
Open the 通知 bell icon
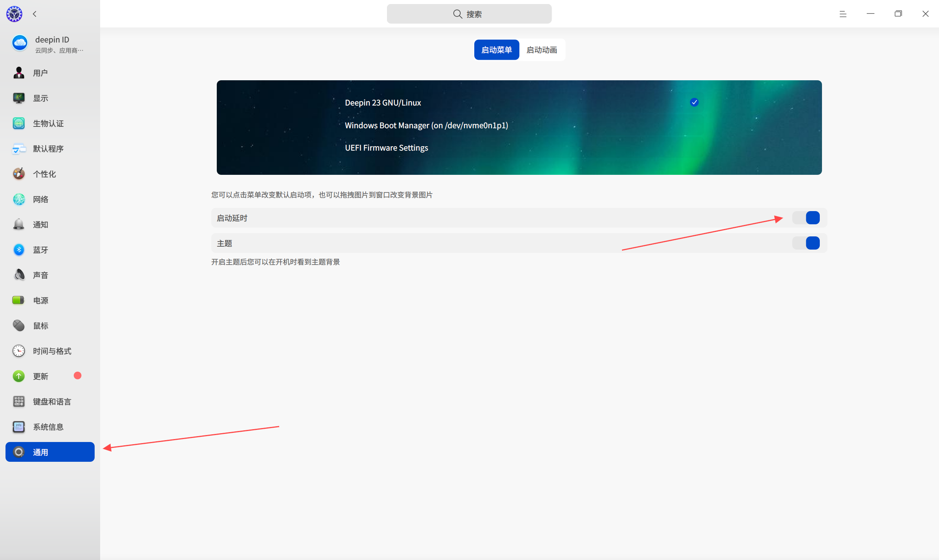pos(19,224)
